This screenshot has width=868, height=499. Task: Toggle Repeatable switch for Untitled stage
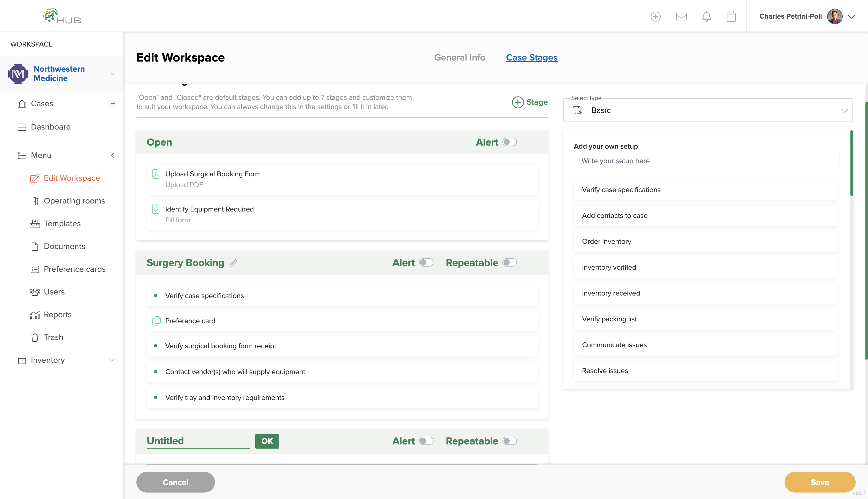click(509, 441)
